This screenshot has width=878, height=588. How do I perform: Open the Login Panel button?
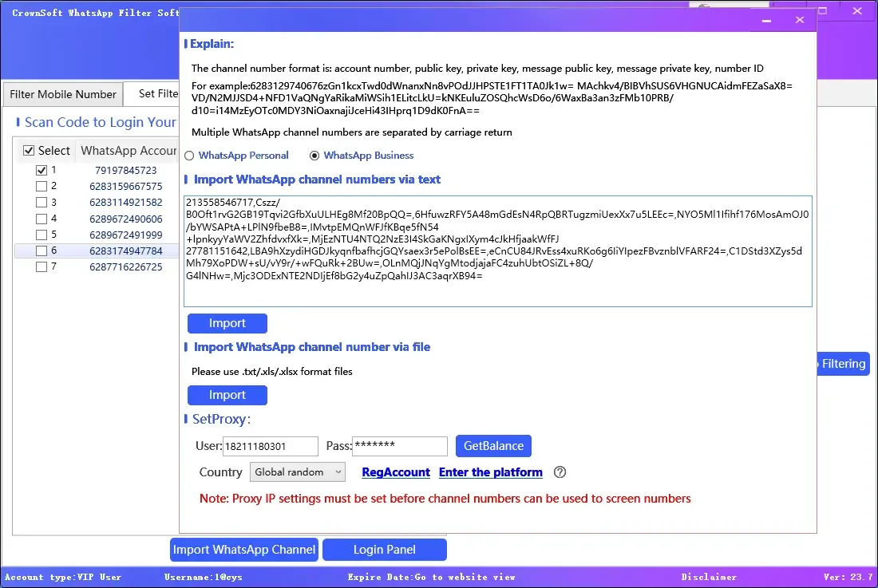pyautogui.click(x=384, y=550)
